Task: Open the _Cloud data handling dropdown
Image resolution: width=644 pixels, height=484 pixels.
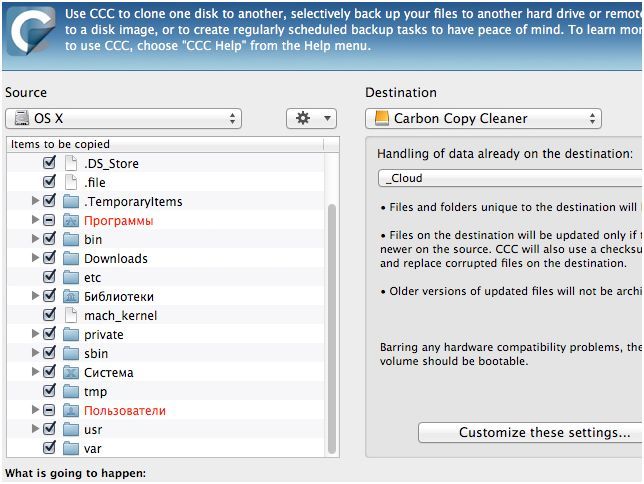Action: click(x=510, y=178)
